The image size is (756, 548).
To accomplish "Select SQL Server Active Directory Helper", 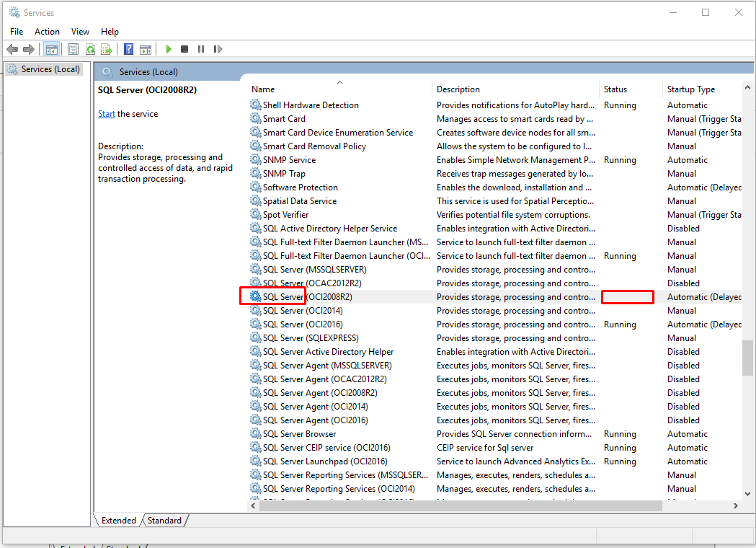I will (x=496, y=352).
